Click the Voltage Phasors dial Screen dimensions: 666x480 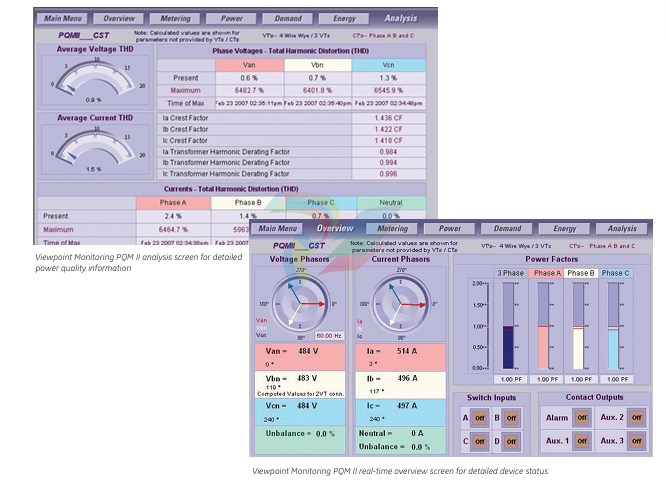click(x=299, y=303)
